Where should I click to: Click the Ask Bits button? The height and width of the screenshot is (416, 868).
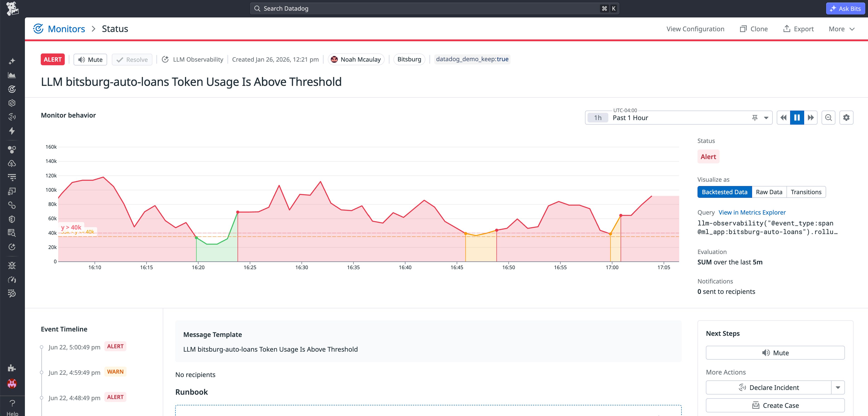[845, 9]
